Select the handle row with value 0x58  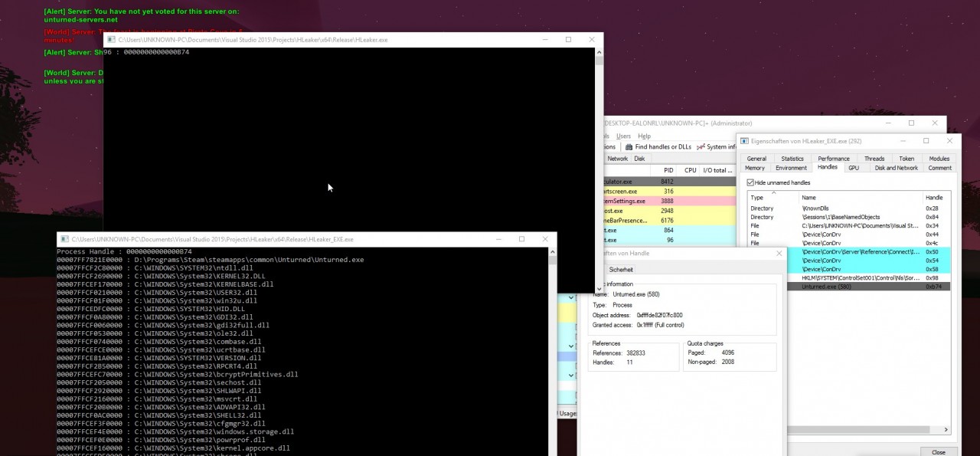pos(868,269)
